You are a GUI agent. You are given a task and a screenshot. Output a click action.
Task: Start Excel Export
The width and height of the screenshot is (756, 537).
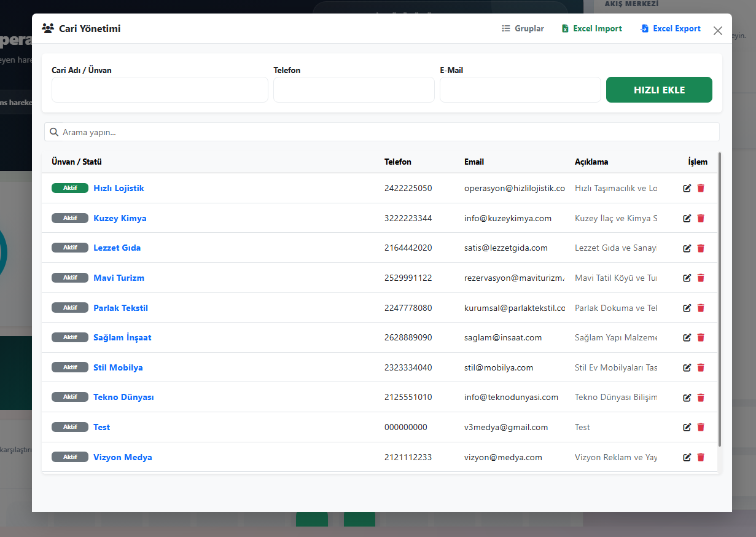(671, 28)
